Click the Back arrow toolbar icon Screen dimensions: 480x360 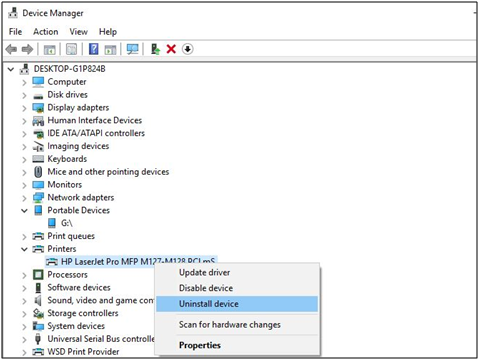coord(11,50)
